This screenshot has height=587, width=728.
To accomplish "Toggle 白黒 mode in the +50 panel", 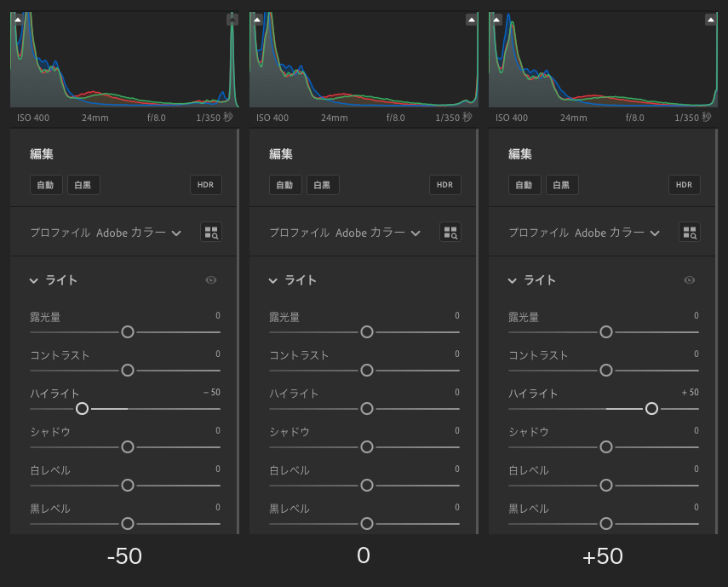I will click(x=562, y=185).
